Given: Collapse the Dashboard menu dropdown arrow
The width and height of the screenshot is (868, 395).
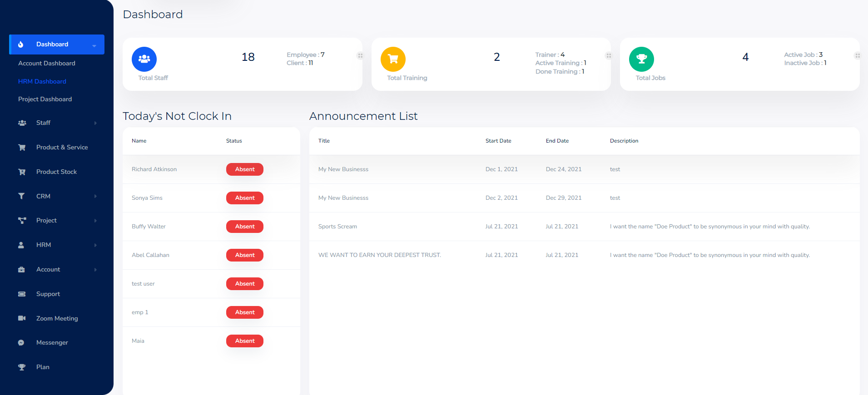Looking at the screenshot, I should pyautogui.click(x=94, y=45).
